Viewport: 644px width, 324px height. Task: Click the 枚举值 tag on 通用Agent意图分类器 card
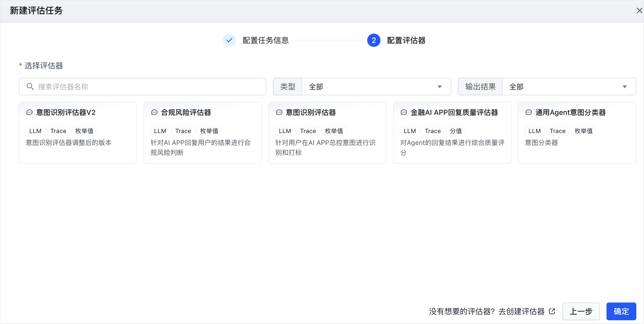tap(584, 131)
